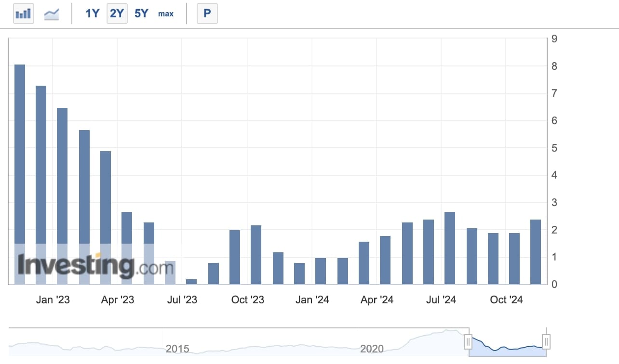Select the max time range

pos(166,13)
